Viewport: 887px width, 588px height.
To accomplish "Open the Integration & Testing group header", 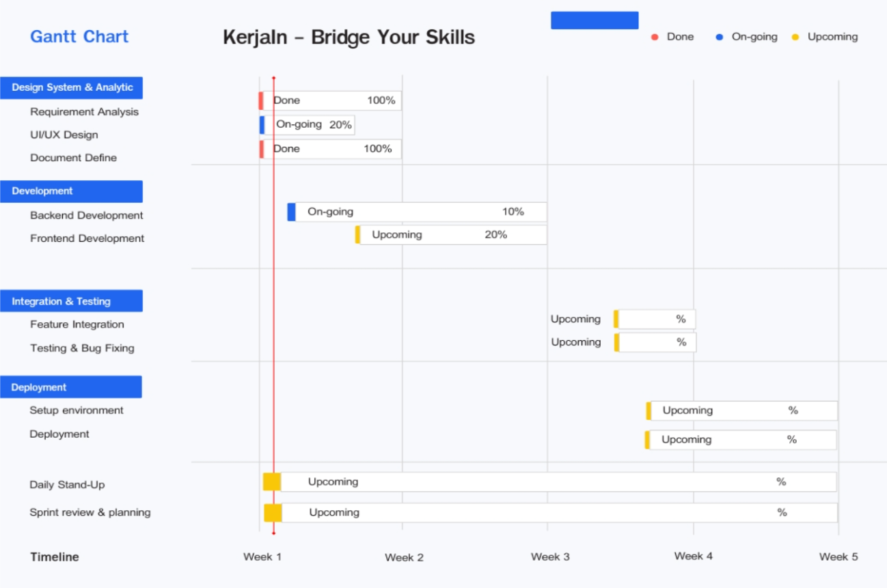I will coord(72,301).
